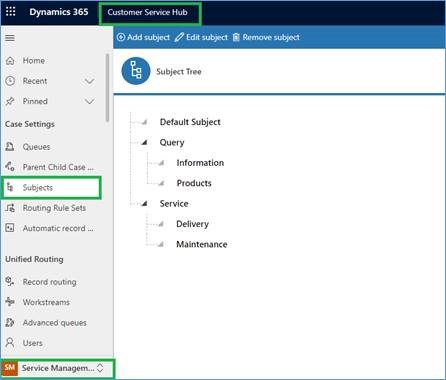Select the Service subject
446x380 pixels.
[x=174, y=203]
